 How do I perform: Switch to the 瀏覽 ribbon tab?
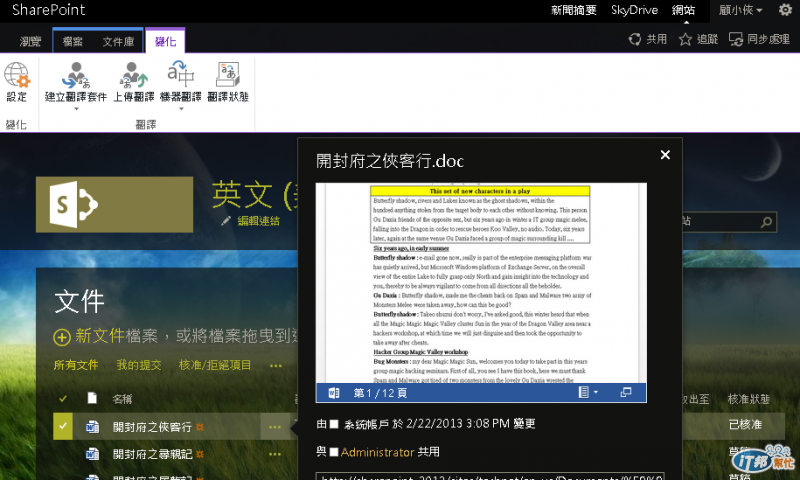coord(30,41)
